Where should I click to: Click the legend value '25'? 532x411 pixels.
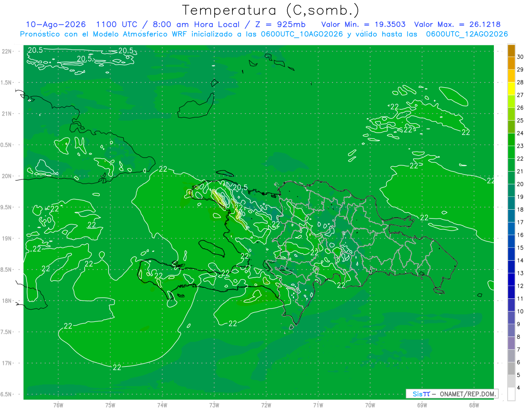(520, 121)
